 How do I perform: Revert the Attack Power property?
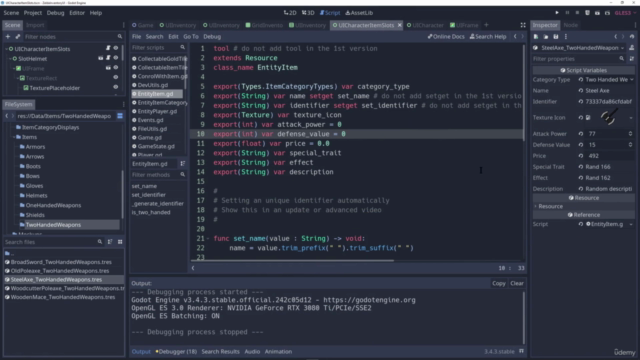[581, 133]
